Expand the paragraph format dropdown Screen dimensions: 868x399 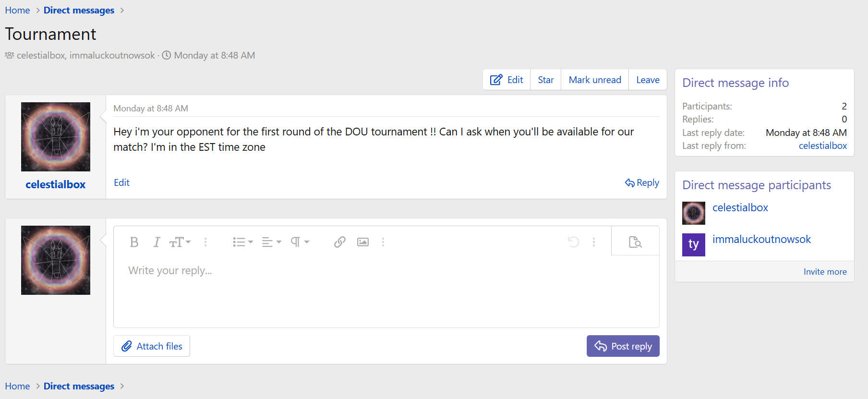[x=300, y=242]
